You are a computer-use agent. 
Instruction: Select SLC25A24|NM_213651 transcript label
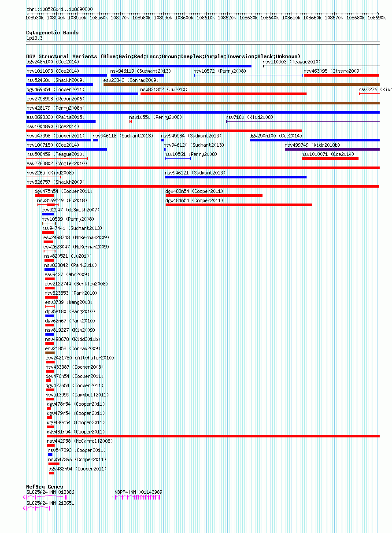pos(50,503)
